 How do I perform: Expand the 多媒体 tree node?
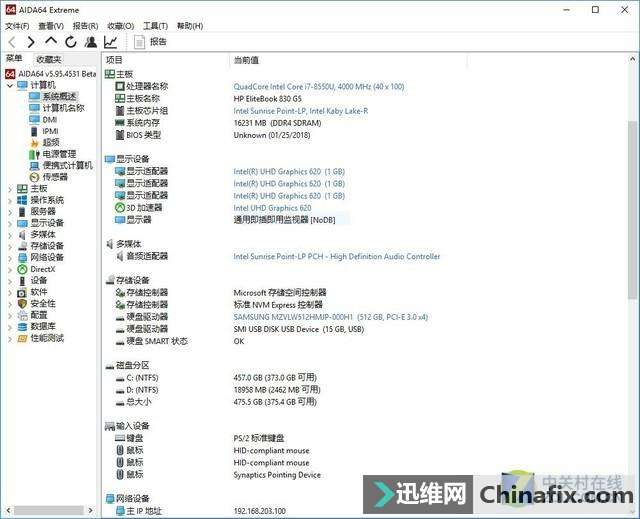[10, 235]
